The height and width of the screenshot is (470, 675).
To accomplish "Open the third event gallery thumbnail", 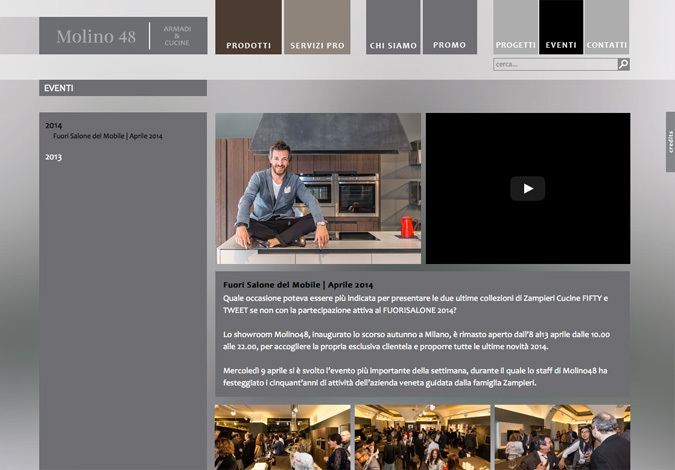I will pos(562,436).
